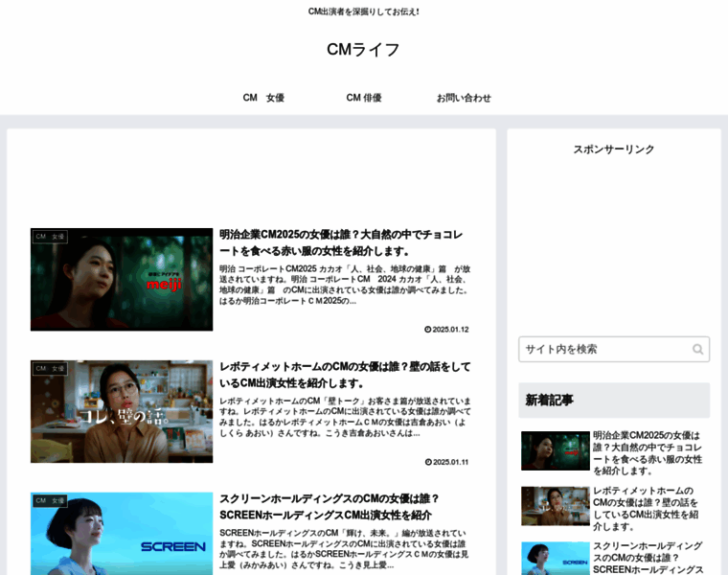
Task: Open sidebar link レオティメットホームのCMの女優は誰？
Action: [646, 508]
